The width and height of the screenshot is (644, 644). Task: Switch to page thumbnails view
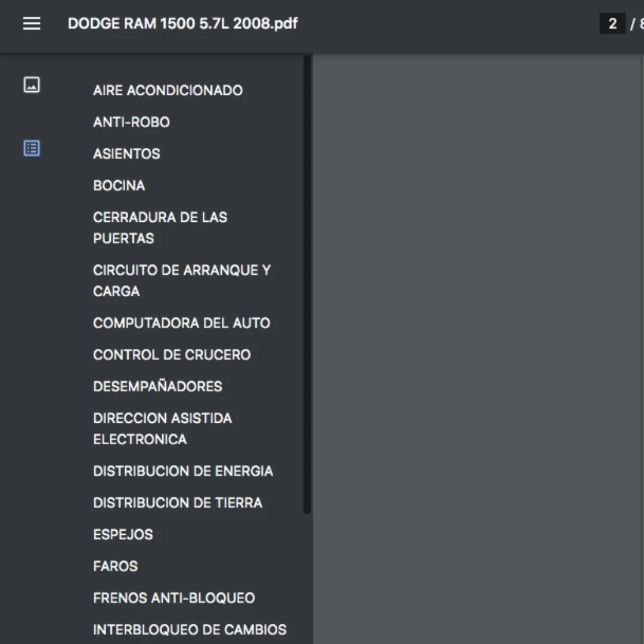(x=32, y=85)
